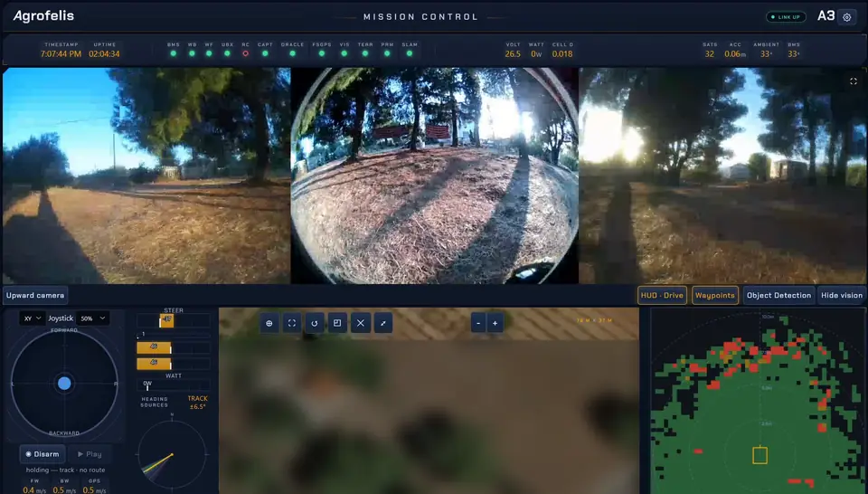Click the yellow robot marker on radar

(x=760, y=455)
